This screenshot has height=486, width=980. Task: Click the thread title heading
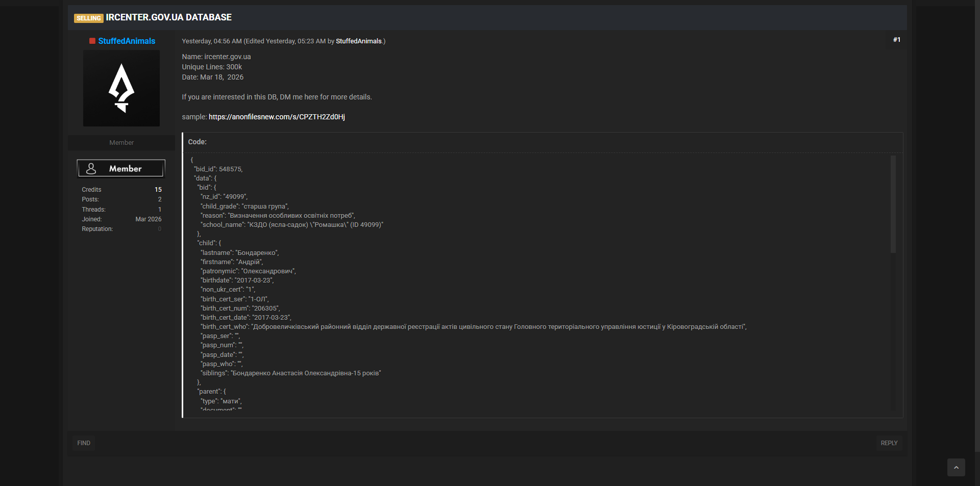(x=168, y=17)
